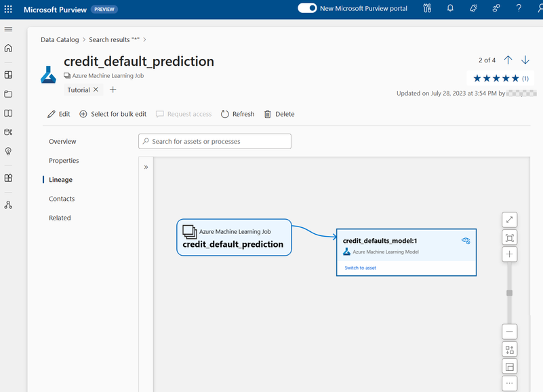Expand the collapsed lineage side panel
The width and height of the screenshot is (543, 392).
point(146,167)
